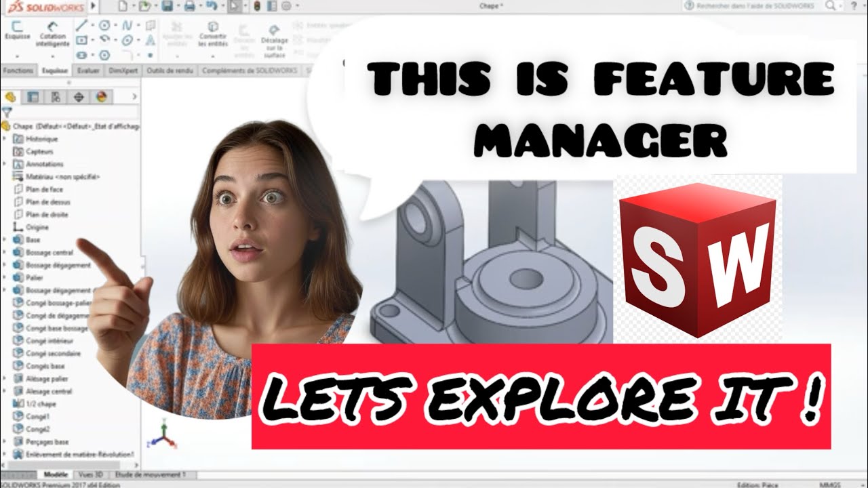Open the DimXpertManager tab icon

(79, 97)
